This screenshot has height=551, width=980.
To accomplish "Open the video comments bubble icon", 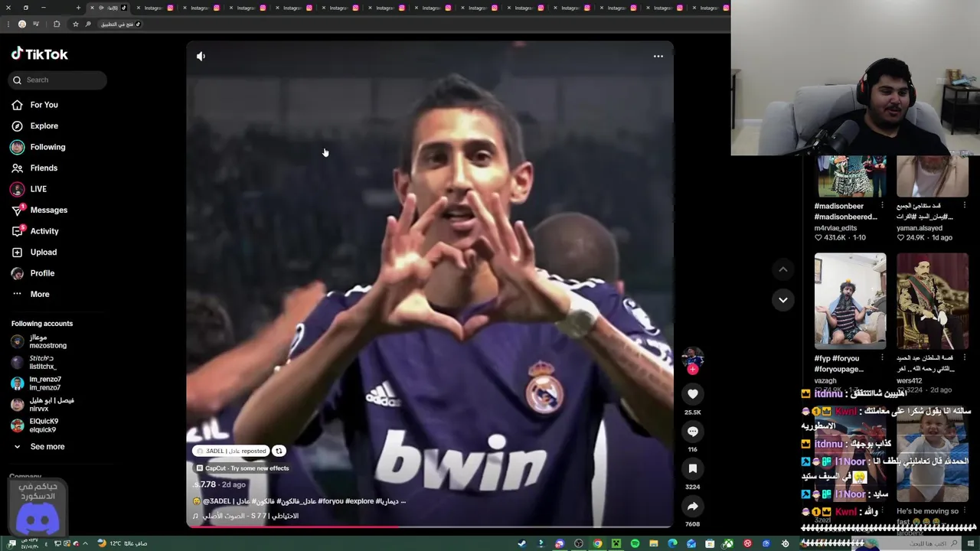I will tap(692, 432).
